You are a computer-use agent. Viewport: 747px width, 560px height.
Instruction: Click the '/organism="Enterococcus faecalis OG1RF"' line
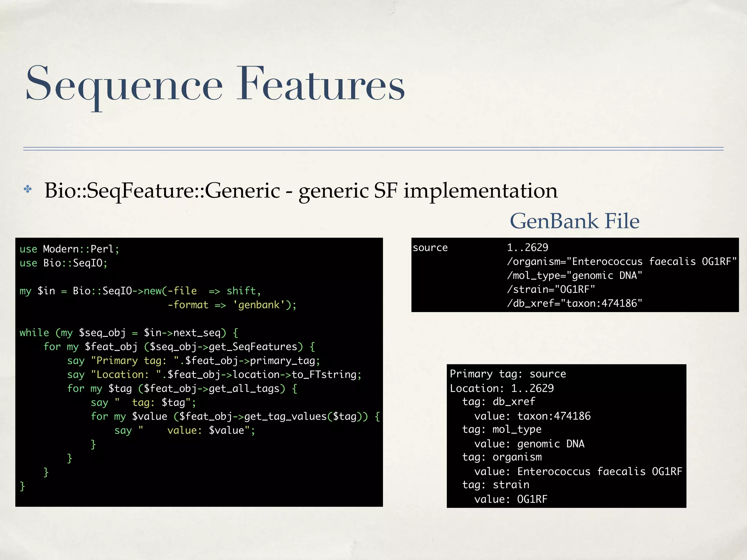coord(622,261)
